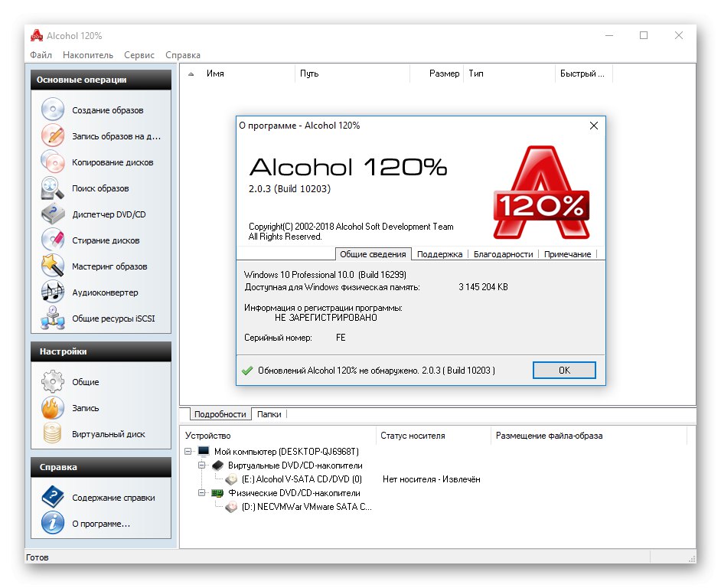Image resolution: width=721 pixels, height=588 pixels.
Task: Click the Виртуальные DVD/CD-накопители drive icon
Action: tap(217, 465)
